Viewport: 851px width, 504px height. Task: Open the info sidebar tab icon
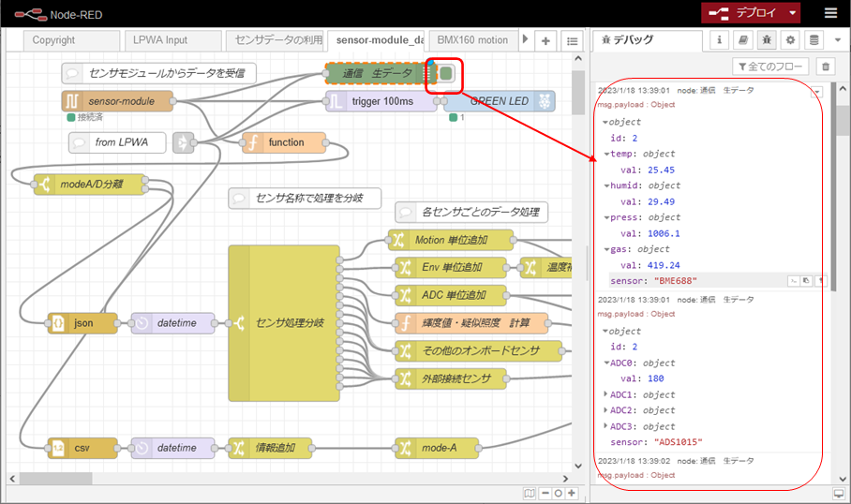point(720,40)
